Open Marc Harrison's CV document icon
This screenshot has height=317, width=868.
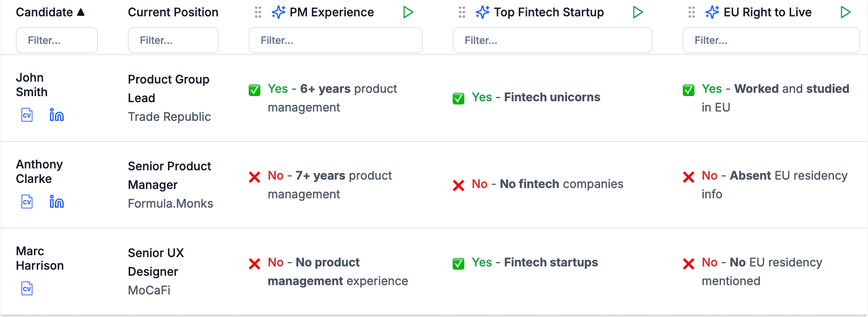[27, 288]
